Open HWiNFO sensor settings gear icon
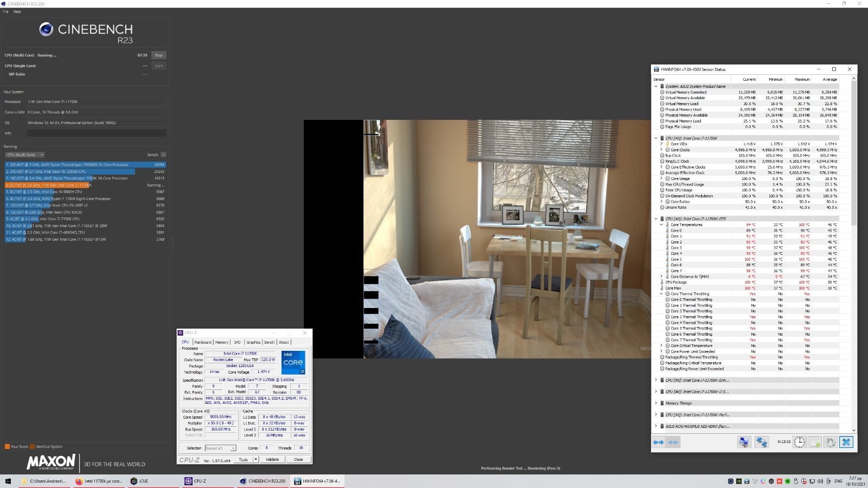The image size is (868, 488). coord(831,442)
